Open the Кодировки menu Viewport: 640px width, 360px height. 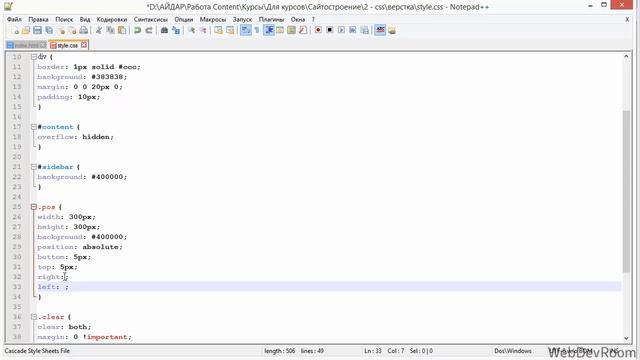pyautogui.click(x=112, y=19)
